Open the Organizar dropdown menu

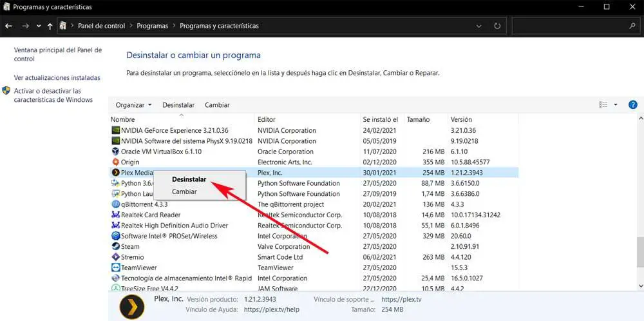tap(133, 105)
